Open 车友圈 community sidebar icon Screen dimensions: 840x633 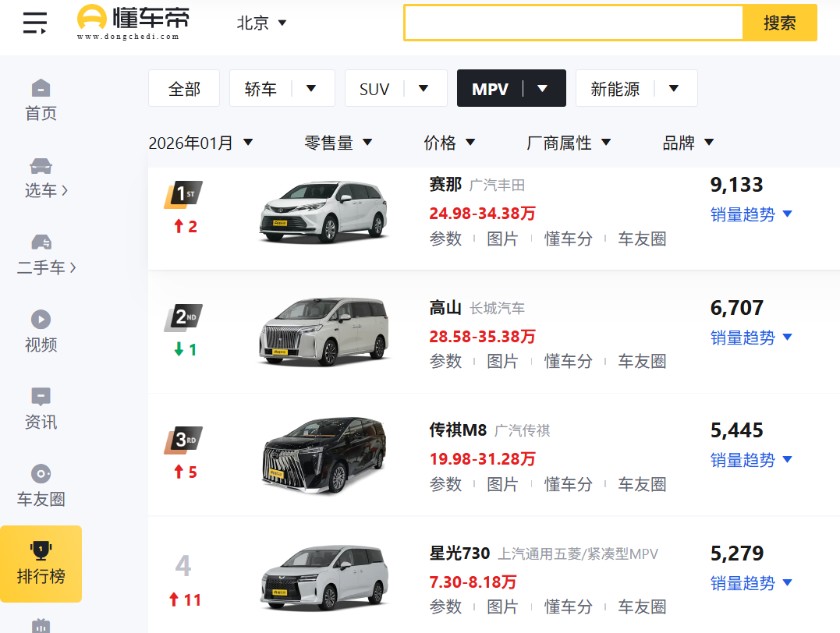click(41, 473)
